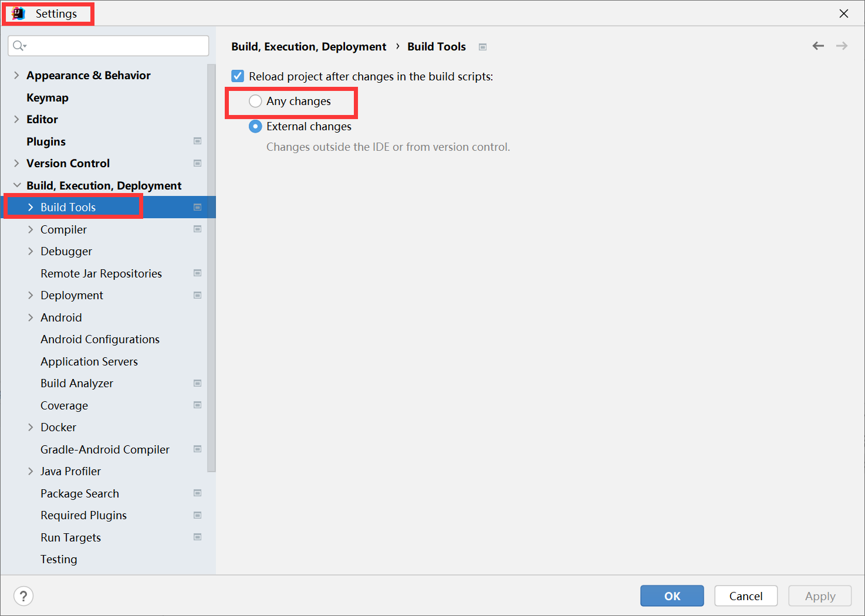Click the Version Control tree label
This screenshot has width=865, height=616.
(x=68, y=163)
